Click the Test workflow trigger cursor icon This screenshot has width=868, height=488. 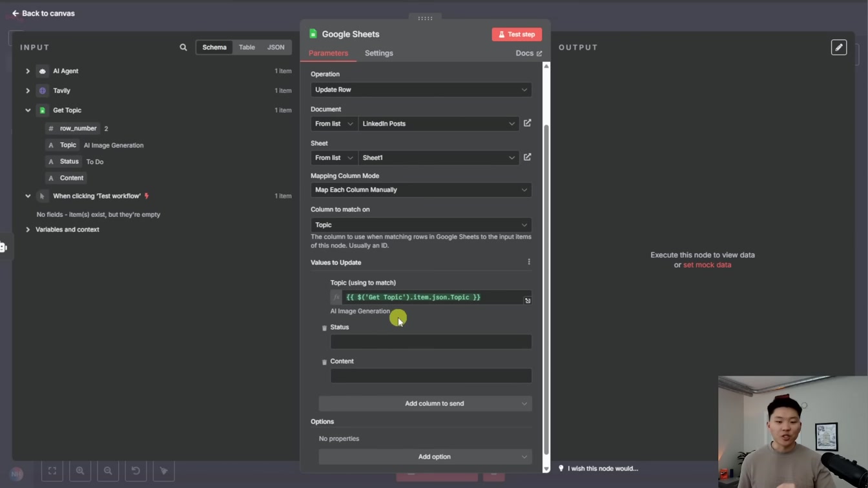coord(43,196)
